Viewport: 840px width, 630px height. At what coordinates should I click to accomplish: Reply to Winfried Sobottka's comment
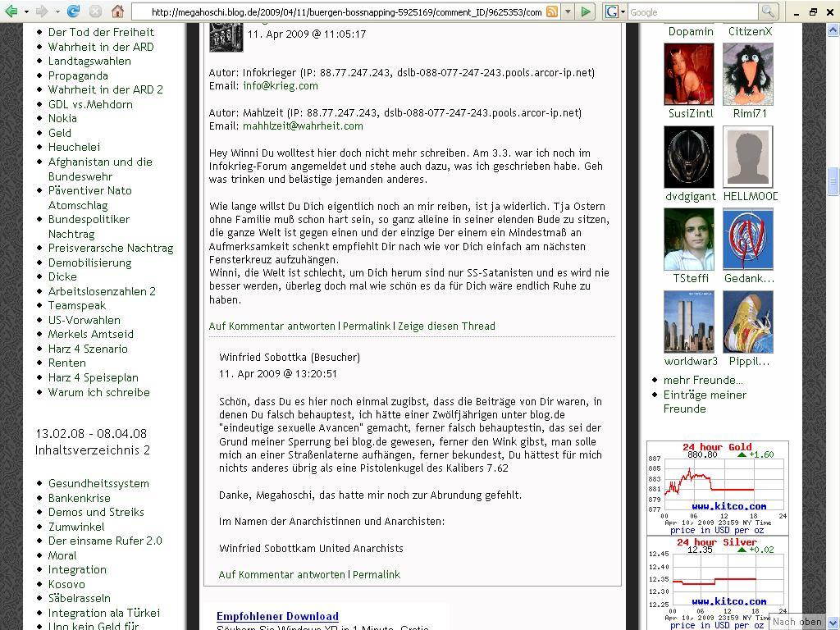[282, 574]
